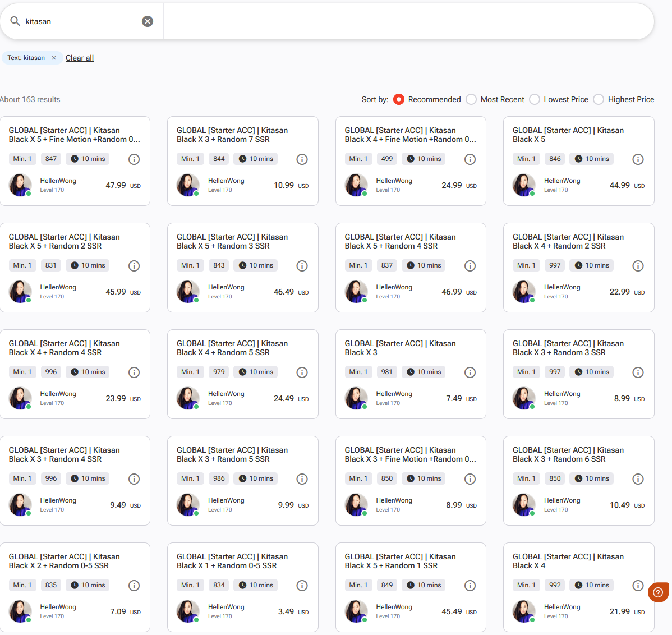Remove the 'Text: kitasan' filter chip
Viewport: 672px width, 635px height.
pos(54,58)
